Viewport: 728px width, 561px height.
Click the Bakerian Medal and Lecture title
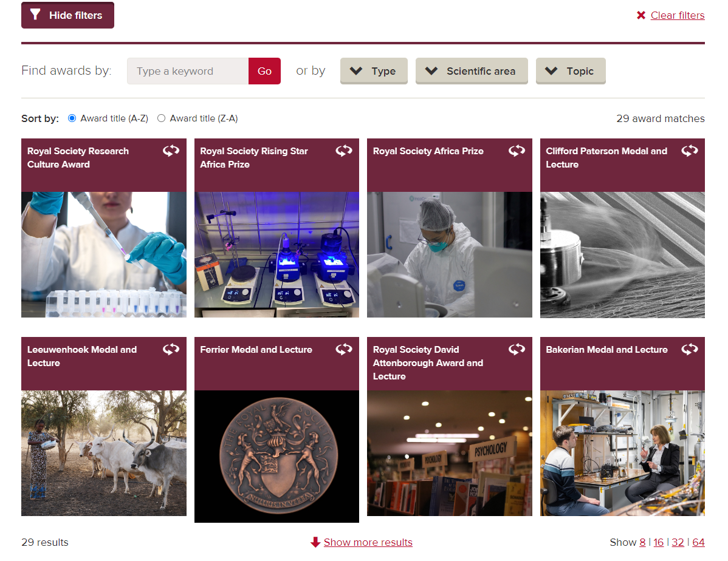607,350
